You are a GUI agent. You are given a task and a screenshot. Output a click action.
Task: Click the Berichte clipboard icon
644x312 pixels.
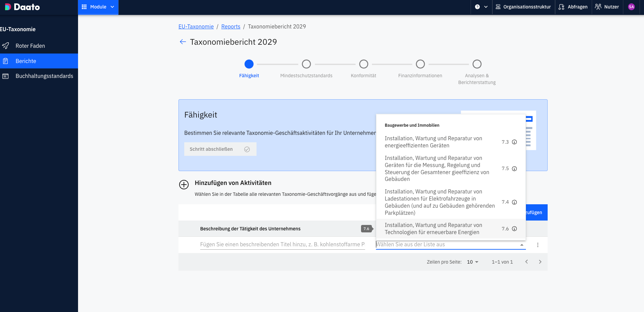pos(5,61)
